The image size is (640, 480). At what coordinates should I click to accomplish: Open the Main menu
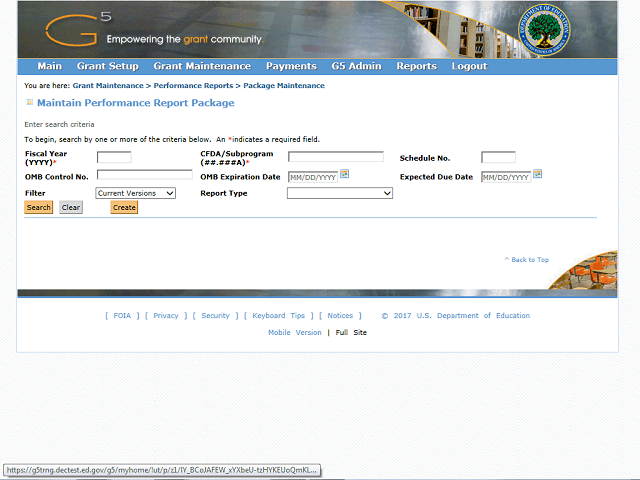tap(50, 66)
